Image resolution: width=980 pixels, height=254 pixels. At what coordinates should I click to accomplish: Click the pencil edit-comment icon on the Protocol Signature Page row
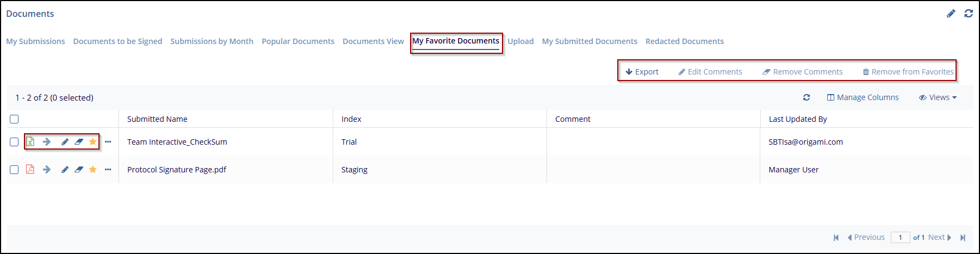click(65, 169)
